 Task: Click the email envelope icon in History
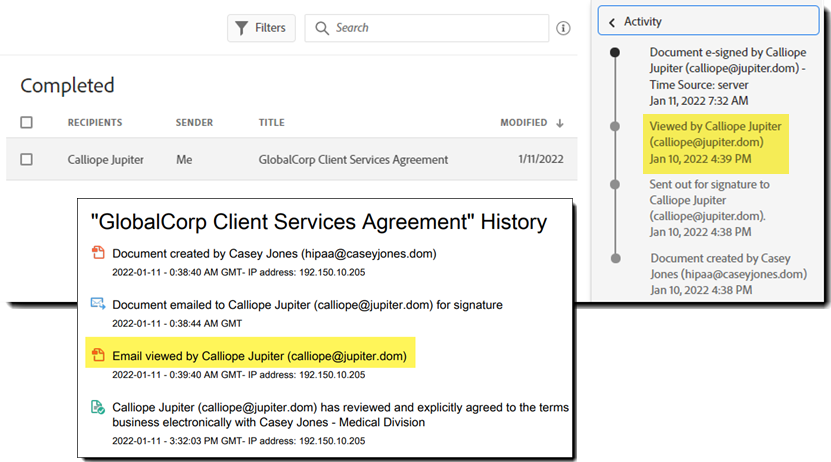pyautogui.click(x=98, y=304)
